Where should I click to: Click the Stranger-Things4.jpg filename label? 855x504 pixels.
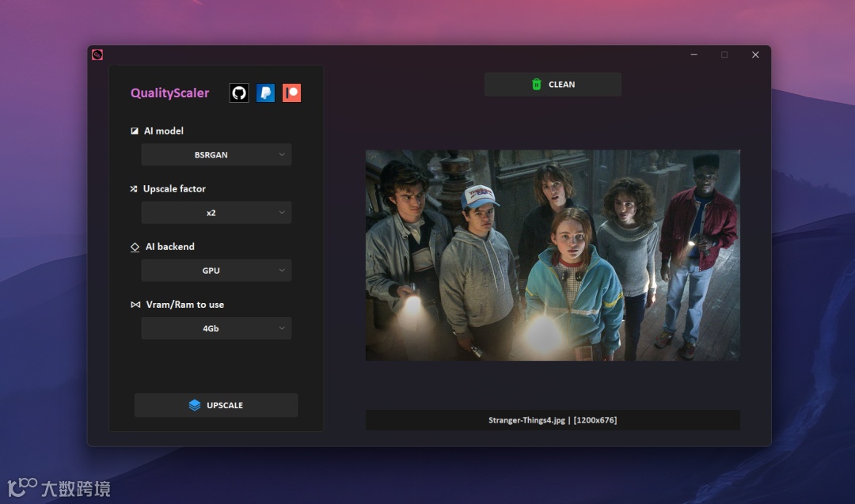pyautogui.click(x=553, y=420)
